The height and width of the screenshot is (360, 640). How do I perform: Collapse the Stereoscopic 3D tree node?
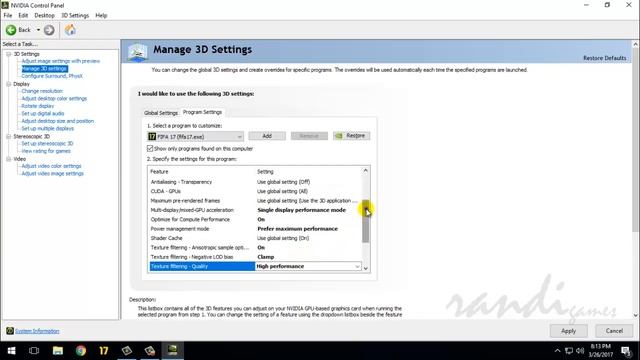pyautogui.click(x=9, y=136)
